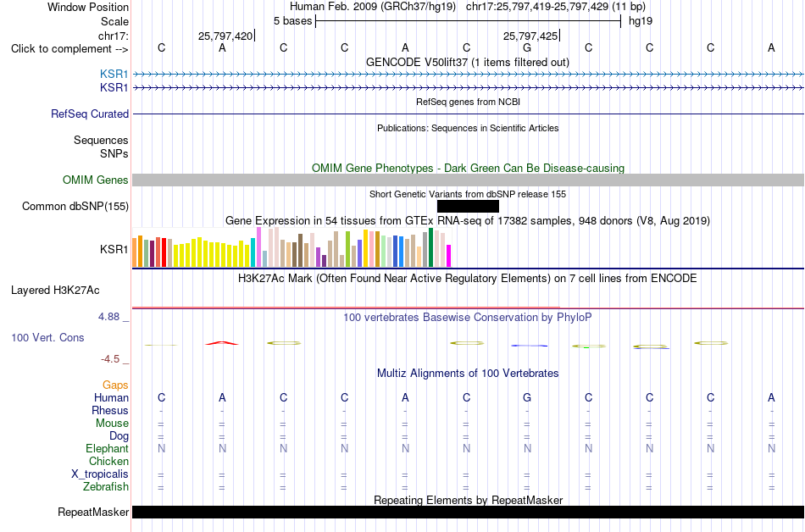Click the Dog species label
The height and width of the screenshot is (532, 805).
click(119, 436)
